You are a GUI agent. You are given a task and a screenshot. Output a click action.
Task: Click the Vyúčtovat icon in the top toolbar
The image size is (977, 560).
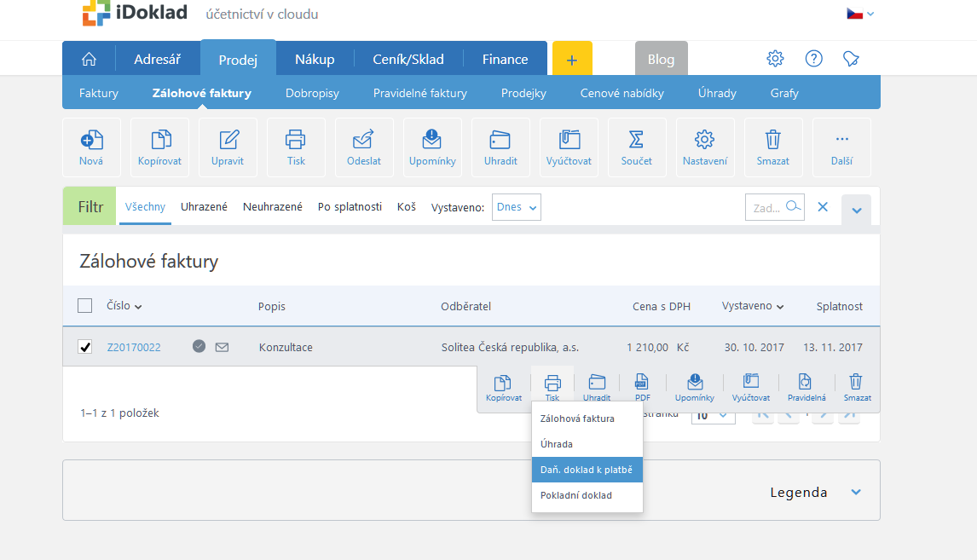[569, 147]
